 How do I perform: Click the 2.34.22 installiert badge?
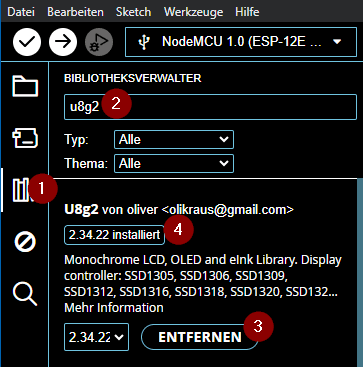[114, 235]
